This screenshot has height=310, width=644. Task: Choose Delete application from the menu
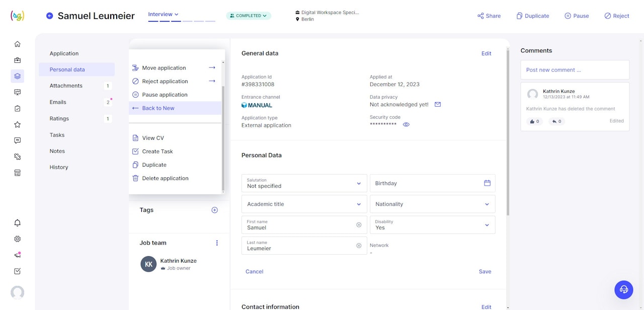[165, 178]
